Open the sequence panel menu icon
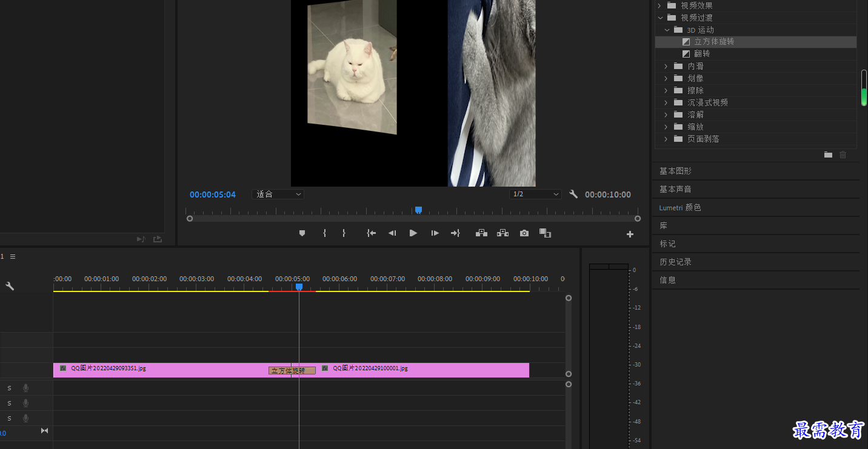This screenshot has width=868, height=449. coord(13,256)
